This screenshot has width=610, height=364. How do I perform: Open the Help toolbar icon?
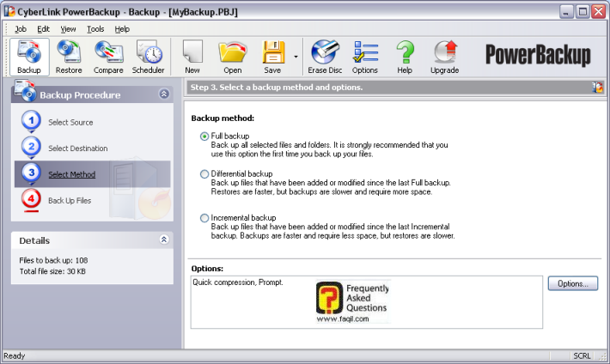point(405,58)
